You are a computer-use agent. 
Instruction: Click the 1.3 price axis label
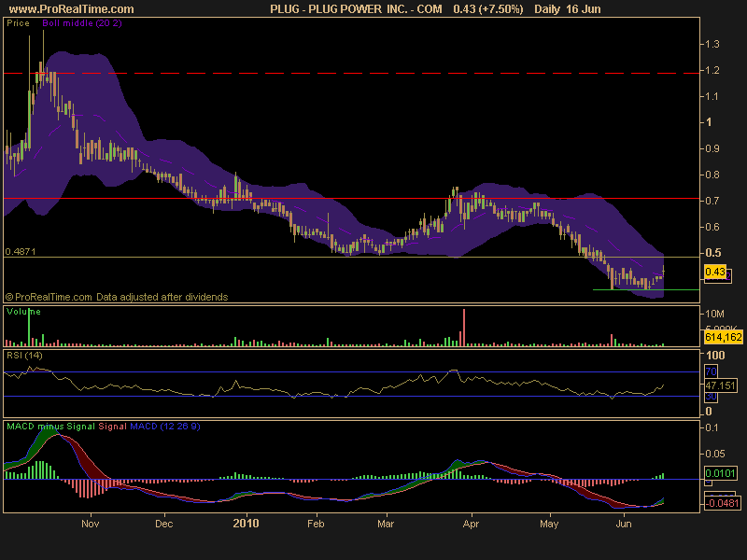(x=712, y=44)
